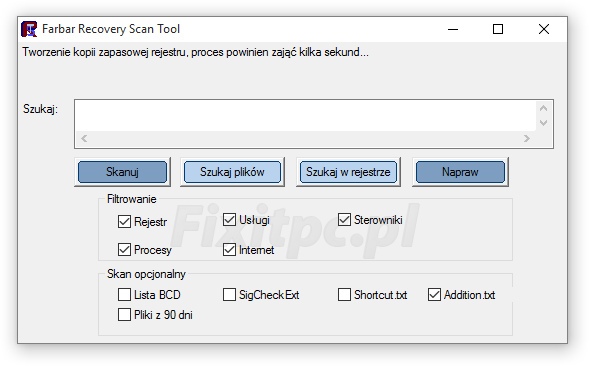
Task: Enable Pliki z 90 dni checkbox
Action: (x=124, y=315)
